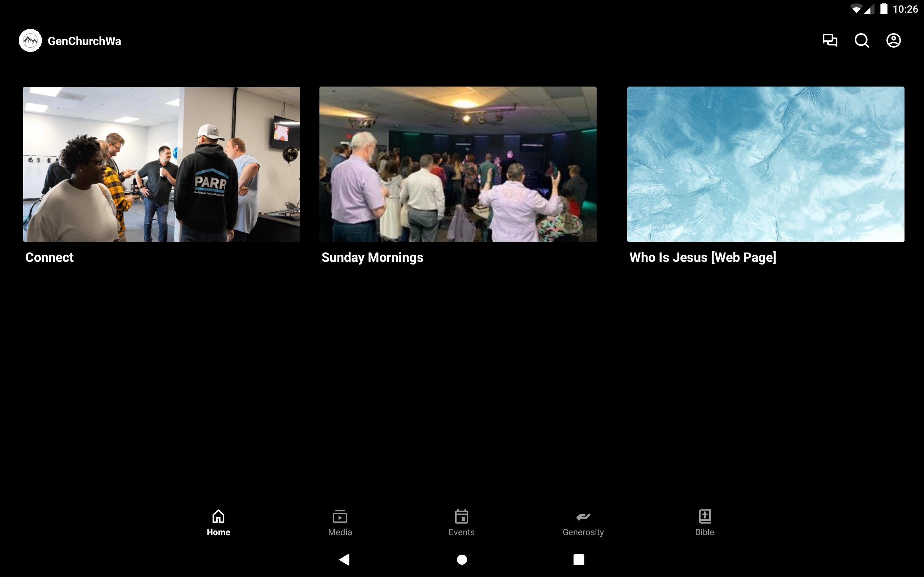Open the Connect photo card

(x=161, y=164)
